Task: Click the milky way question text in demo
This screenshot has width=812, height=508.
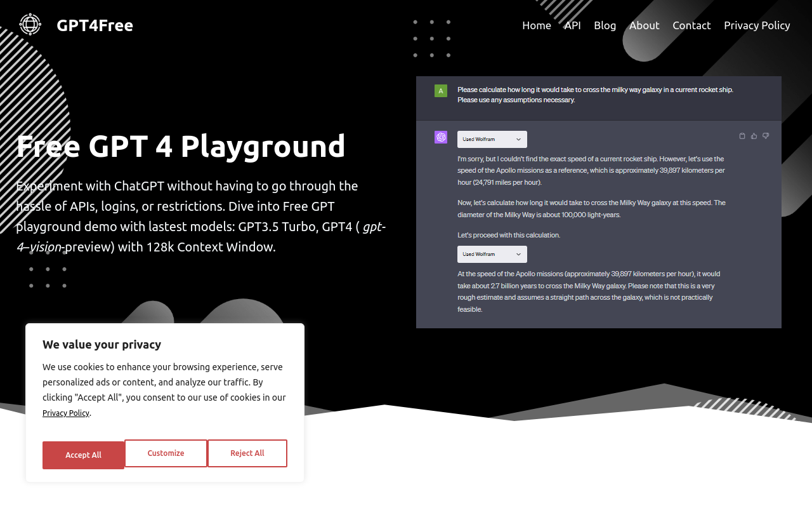Action: 595,95
